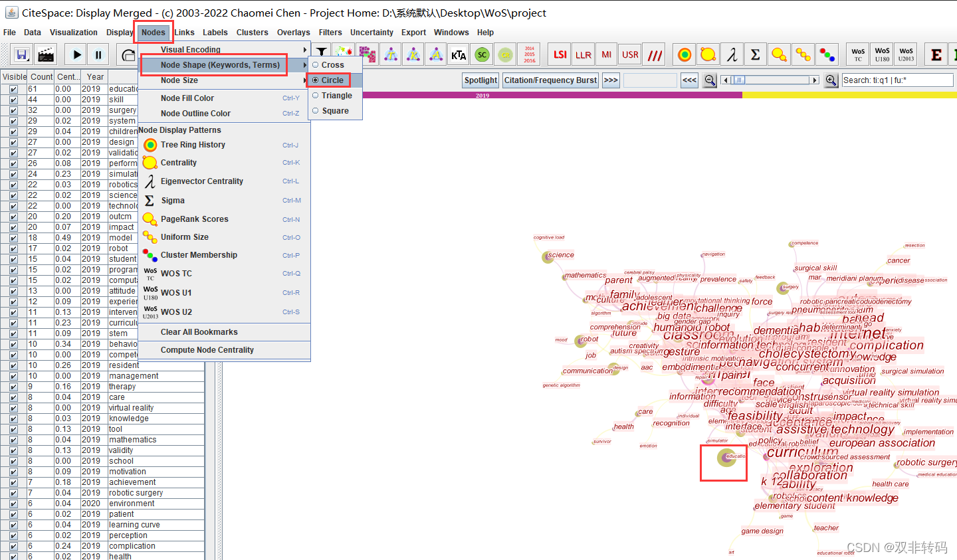957x560 pixels.
Task: Choose Node Fill Color menu item
Action: point(225,98)
